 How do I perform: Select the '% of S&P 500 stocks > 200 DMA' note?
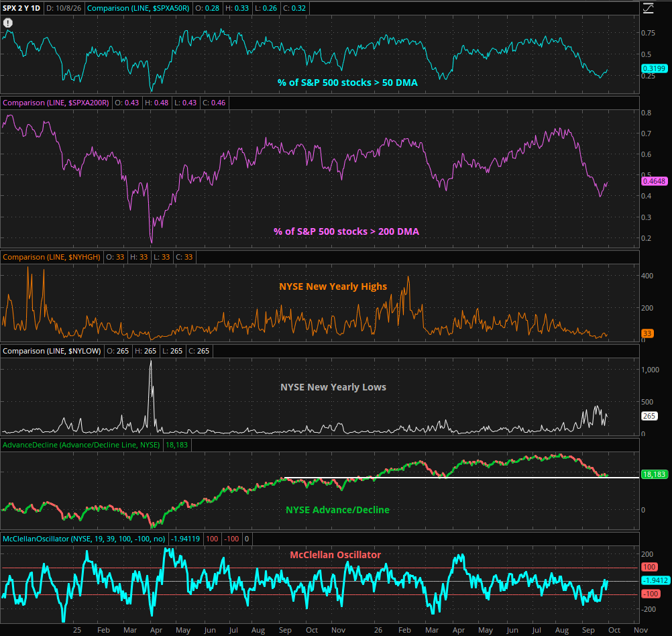[346, 231]
